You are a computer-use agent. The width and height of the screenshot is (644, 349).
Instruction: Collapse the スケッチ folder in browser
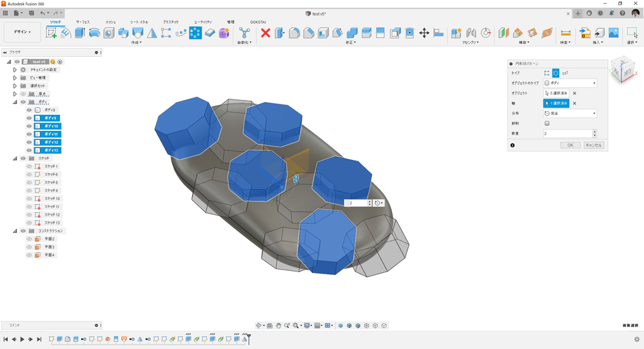click(x=15, y=158)
